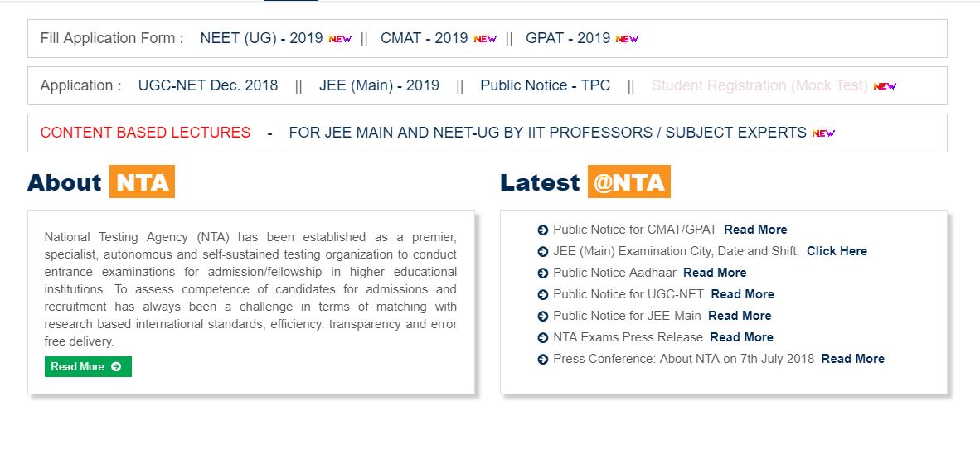Viewport: 980px width, 450px height.
Task: Click arrow bullet icon beside Public Notice Aadhaar
Action: tap(542, 273)
